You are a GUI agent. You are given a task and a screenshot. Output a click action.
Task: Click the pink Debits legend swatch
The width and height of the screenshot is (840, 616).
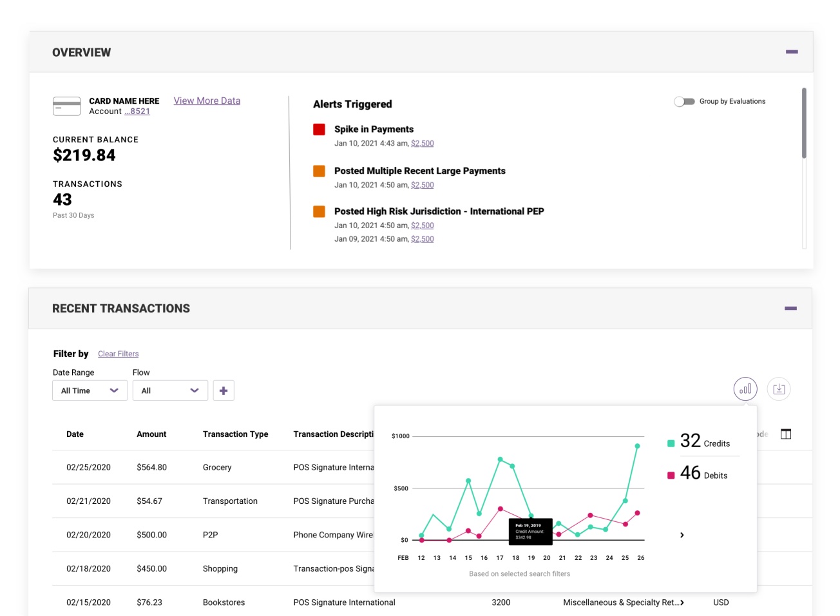[x=671, y=476]
